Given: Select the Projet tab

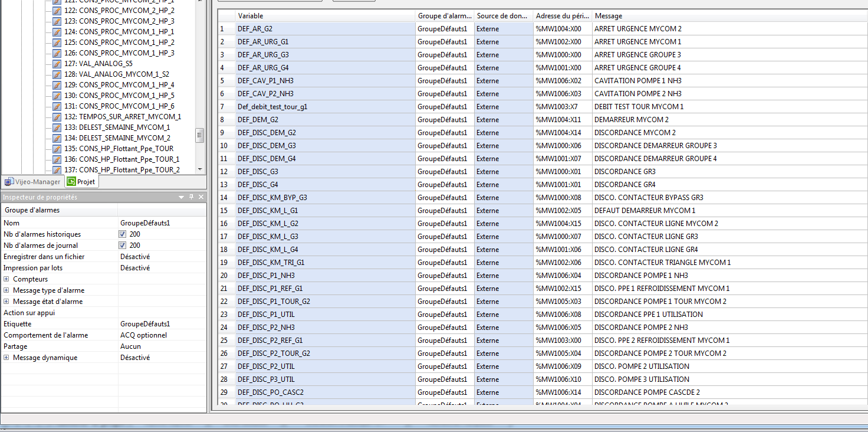Looking at the screenshot, I should click(81, 182).
